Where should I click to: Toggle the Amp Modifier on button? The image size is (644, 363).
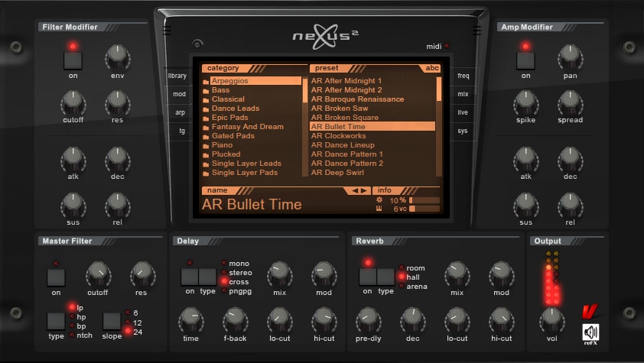(525, 60)
